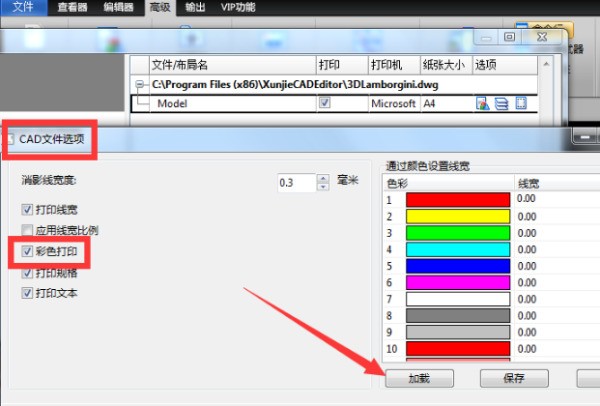Maximize the batch print window
Image resolution: width=600 pixels, height=406 pixels.
point(509,37)
